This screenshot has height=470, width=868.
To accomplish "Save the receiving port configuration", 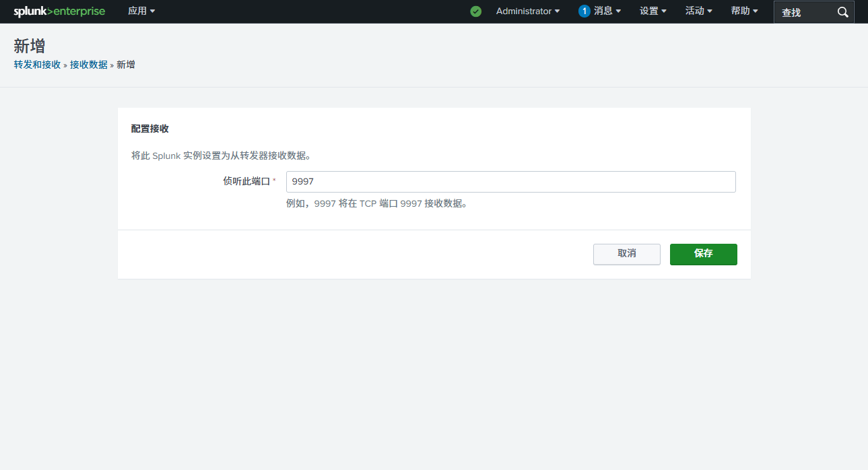I will (x=703, y=254).
